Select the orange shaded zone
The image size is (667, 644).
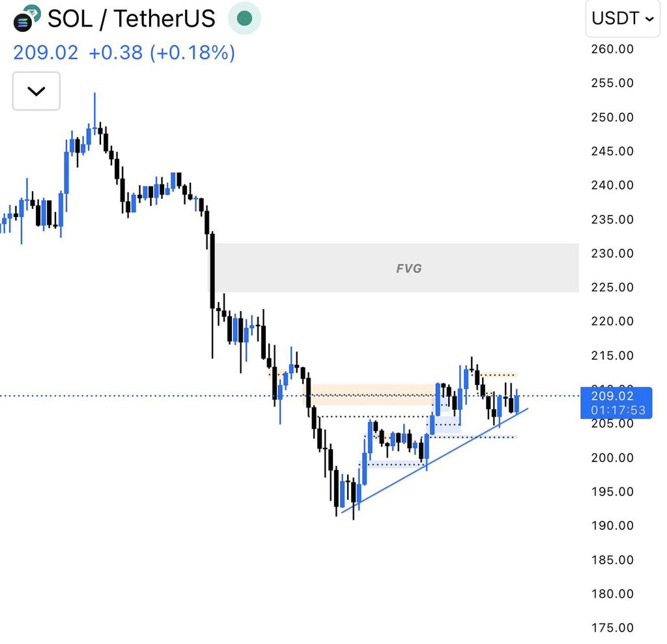[x=371, y=394]
